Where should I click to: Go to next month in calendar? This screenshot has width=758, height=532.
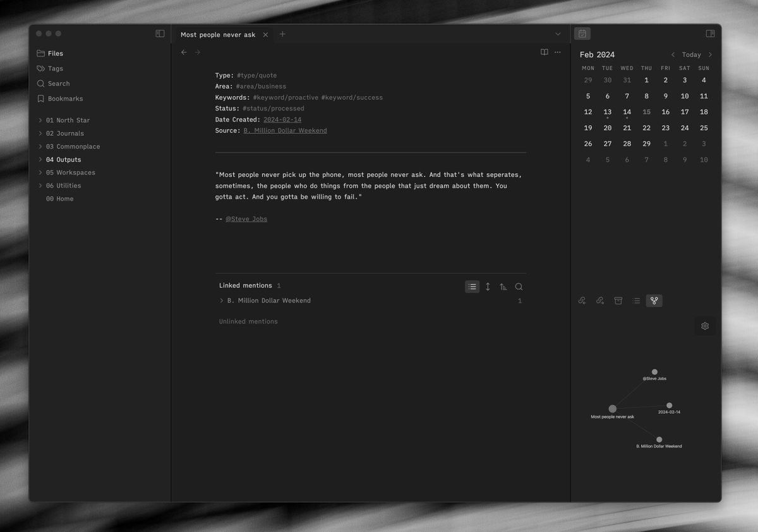(x=710, y=55)
